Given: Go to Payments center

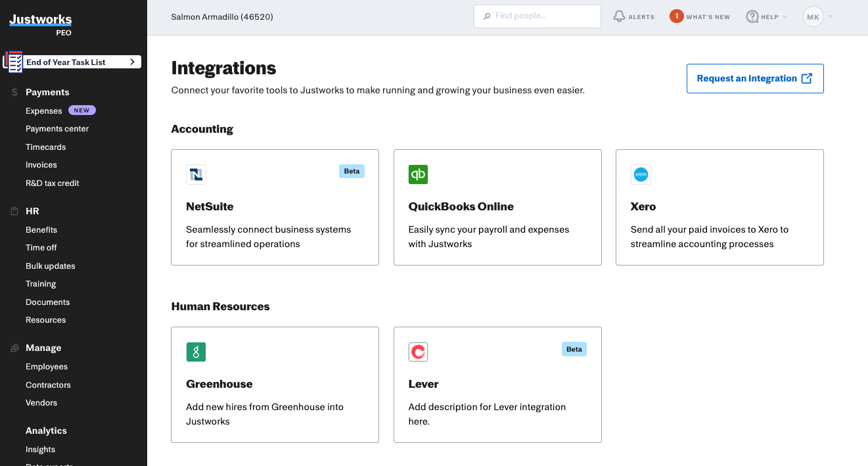Looking at the screenshot, I should 57,129.
